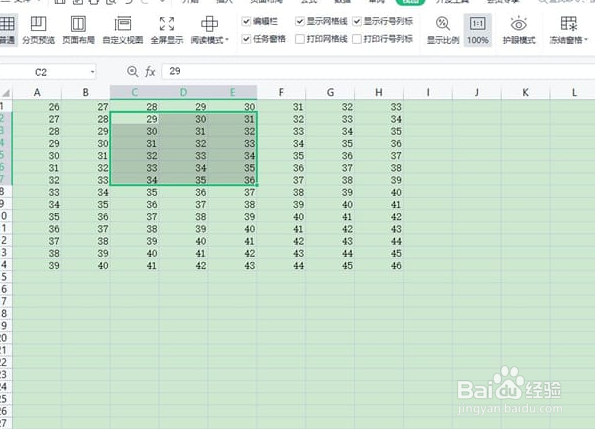Select cell B3 containing 29
This screenshot has width=596, height=429.
pyautogui.click(x=86, y=131)
